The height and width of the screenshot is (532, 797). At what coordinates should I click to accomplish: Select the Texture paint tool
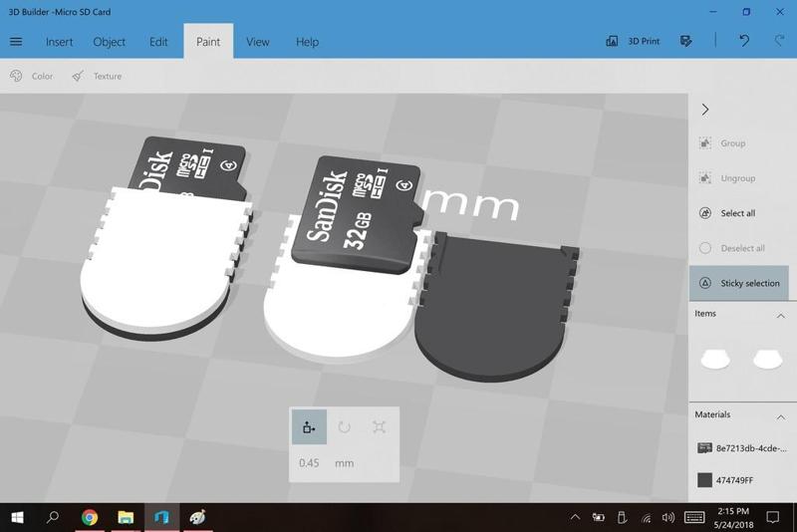[x=97, y=76]
